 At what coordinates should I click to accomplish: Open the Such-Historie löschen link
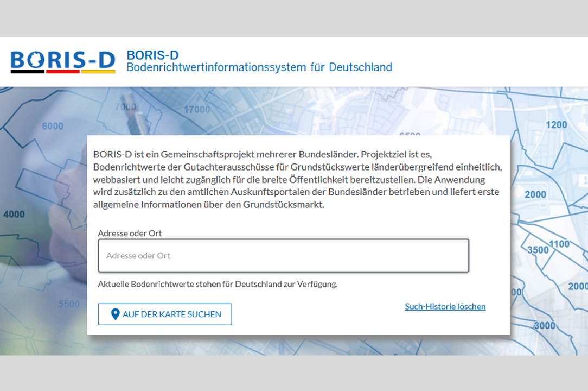(445, 306)
